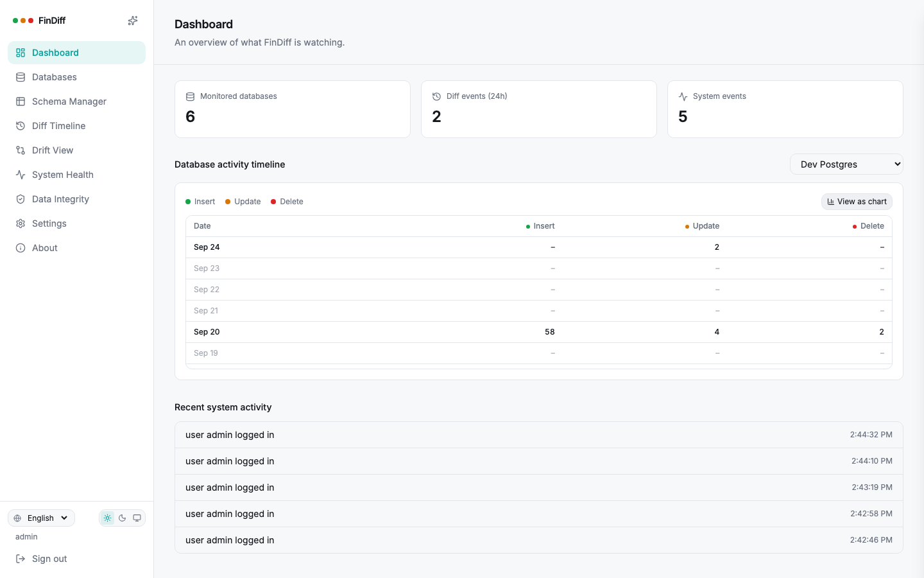924x578 pixels.
Task: Select the Sep 24 row date
Action: coord(207,247)
